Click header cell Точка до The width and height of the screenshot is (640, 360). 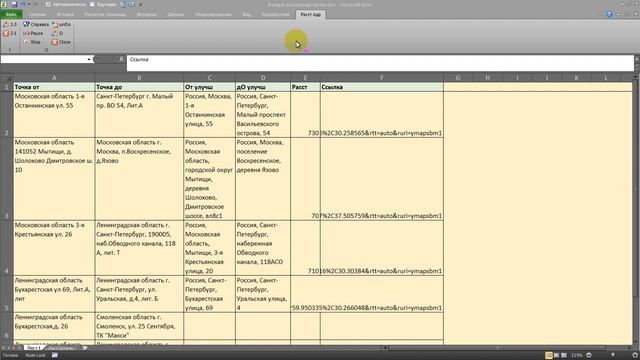point(139,87)
